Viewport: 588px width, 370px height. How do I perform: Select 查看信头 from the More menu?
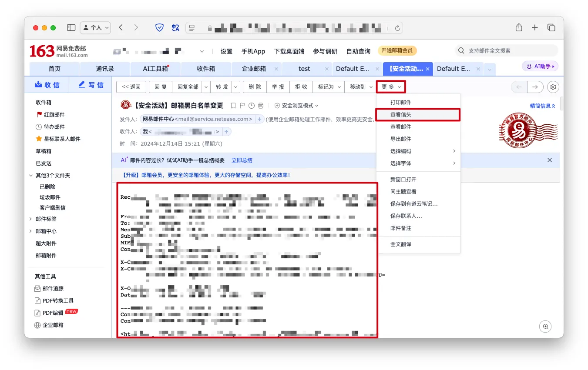[x=401, y=115]
